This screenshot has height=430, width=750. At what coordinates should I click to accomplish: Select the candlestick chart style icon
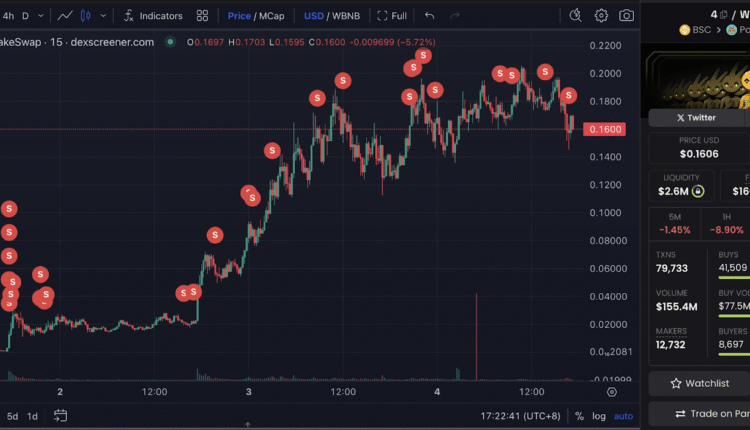pyautogui.click(x=86, y=16)
